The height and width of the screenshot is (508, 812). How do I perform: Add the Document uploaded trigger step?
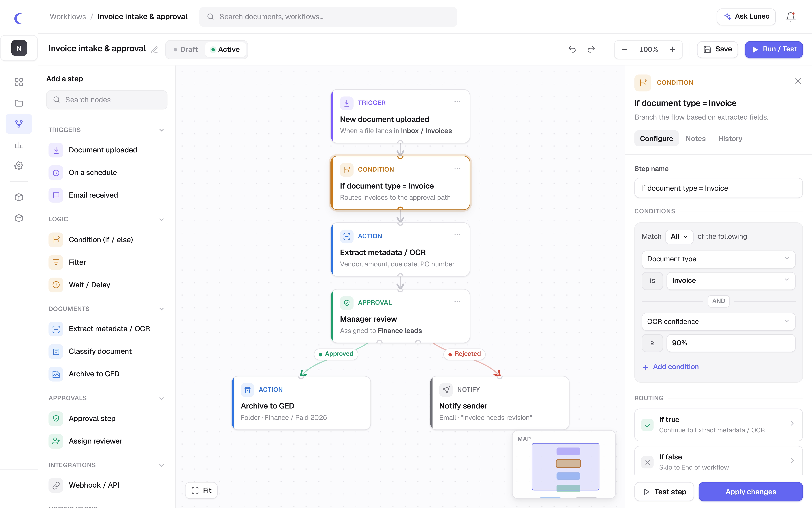[107, 150]
